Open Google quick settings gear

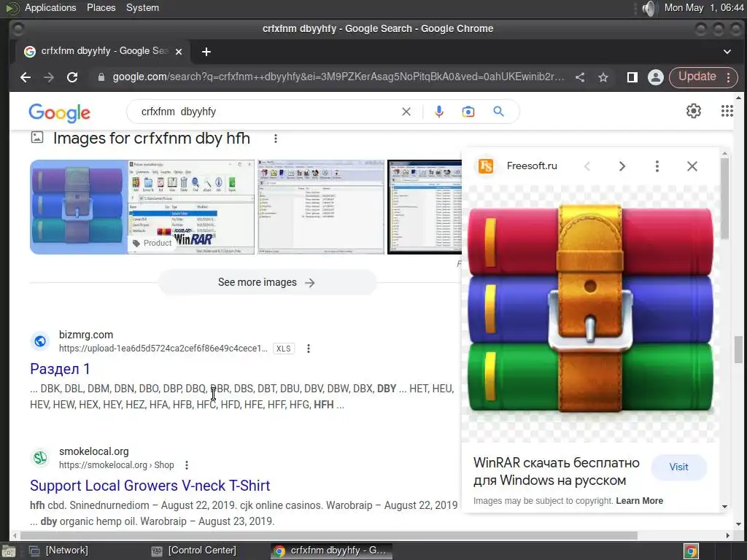(694, 111)
